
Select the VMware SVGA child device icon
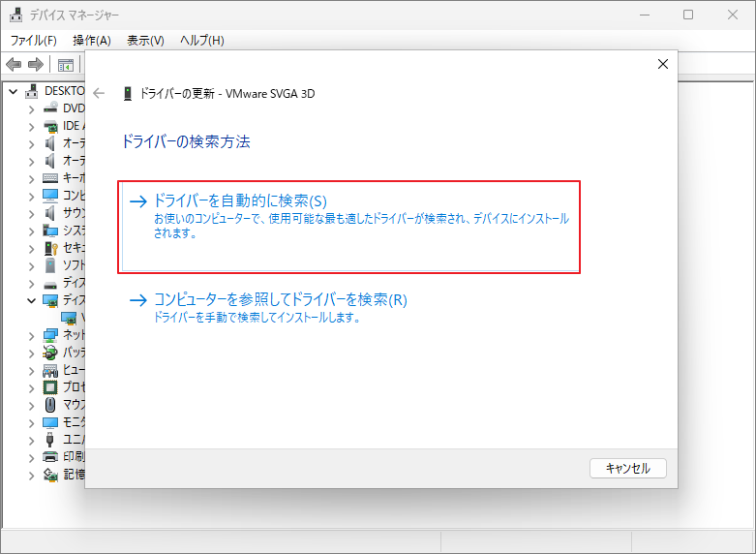pyautogui.click(x=69, y=318)
